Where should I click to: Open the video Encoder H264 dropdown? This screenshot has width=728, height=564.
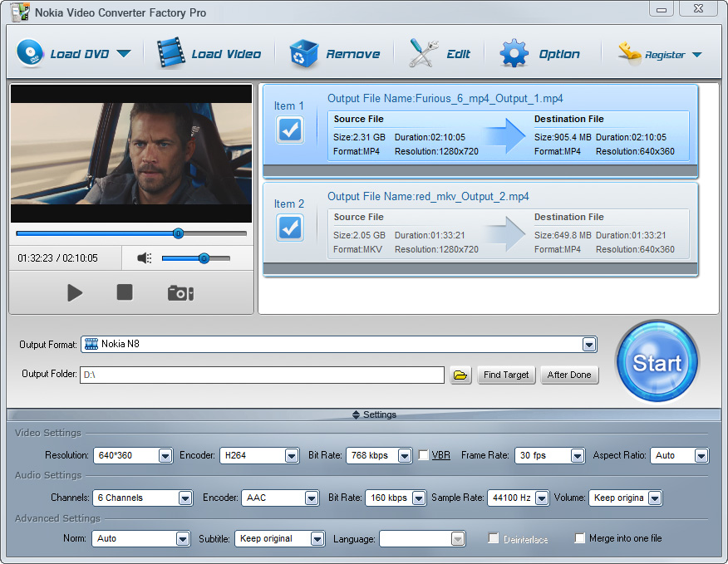coord(292,456)
